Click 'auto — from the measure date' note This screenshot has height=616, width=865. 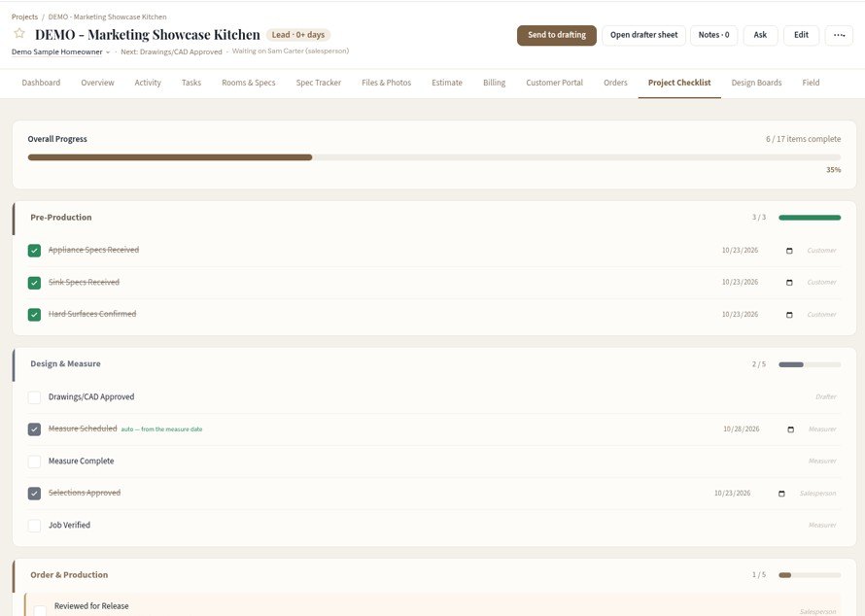(x=161, y=429)
